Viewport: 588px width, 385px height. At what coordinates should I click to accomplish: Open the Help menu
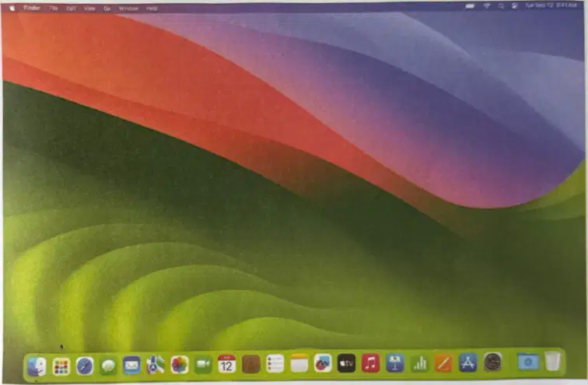point(152,9)
